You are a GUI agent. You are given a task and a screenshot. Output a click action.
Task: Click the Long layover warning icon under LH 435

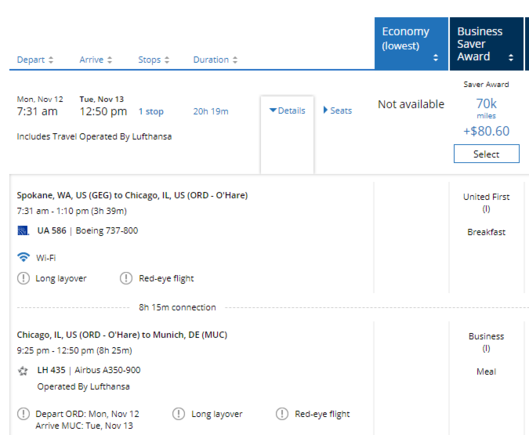coord(178,414)
